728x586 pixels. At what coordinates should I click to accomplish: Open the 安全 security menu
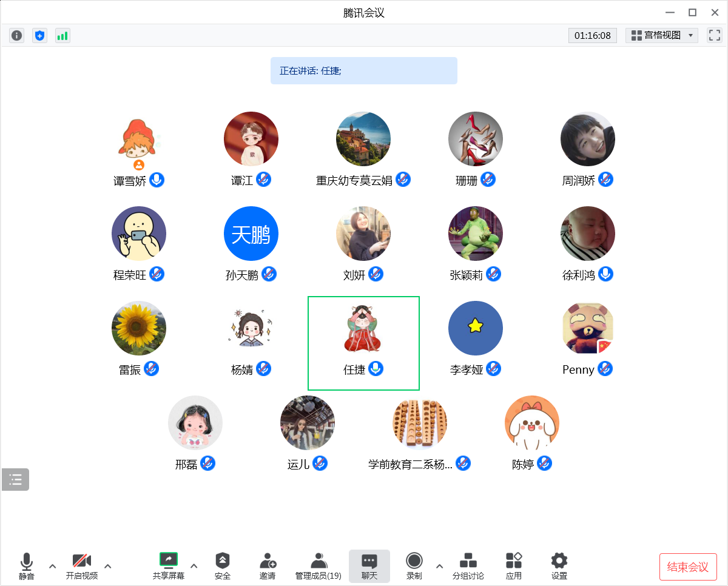coord(223,567)
